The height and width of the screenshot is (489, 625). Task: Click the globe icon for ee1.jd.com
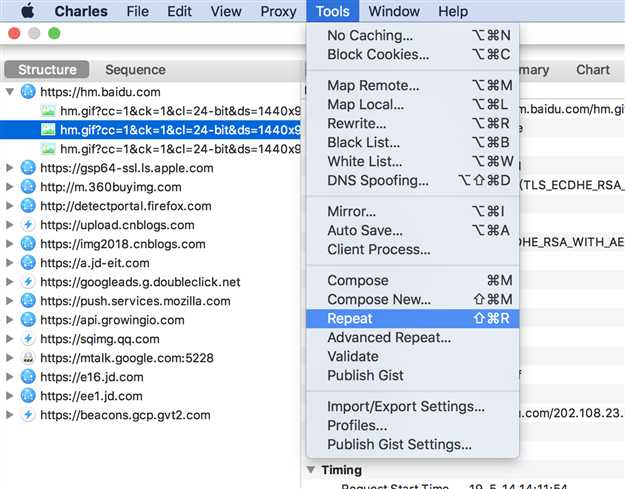tap(28, 396)
